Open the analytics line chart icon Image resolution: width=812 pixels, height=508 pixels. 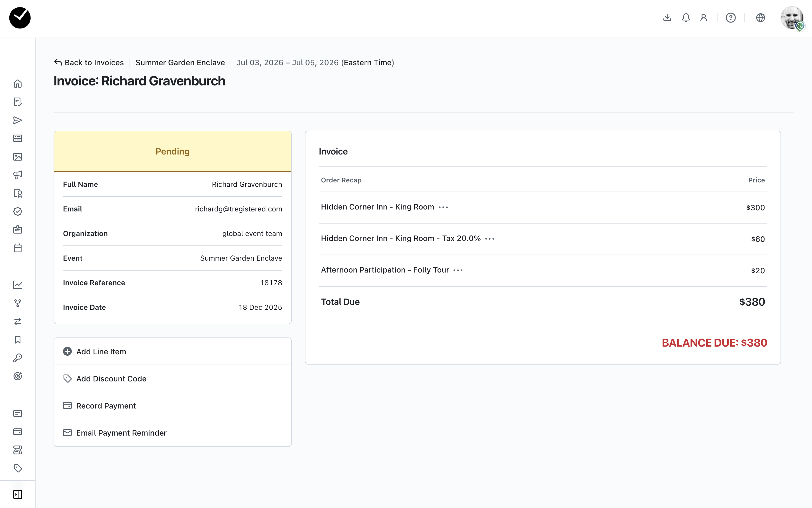18,285
